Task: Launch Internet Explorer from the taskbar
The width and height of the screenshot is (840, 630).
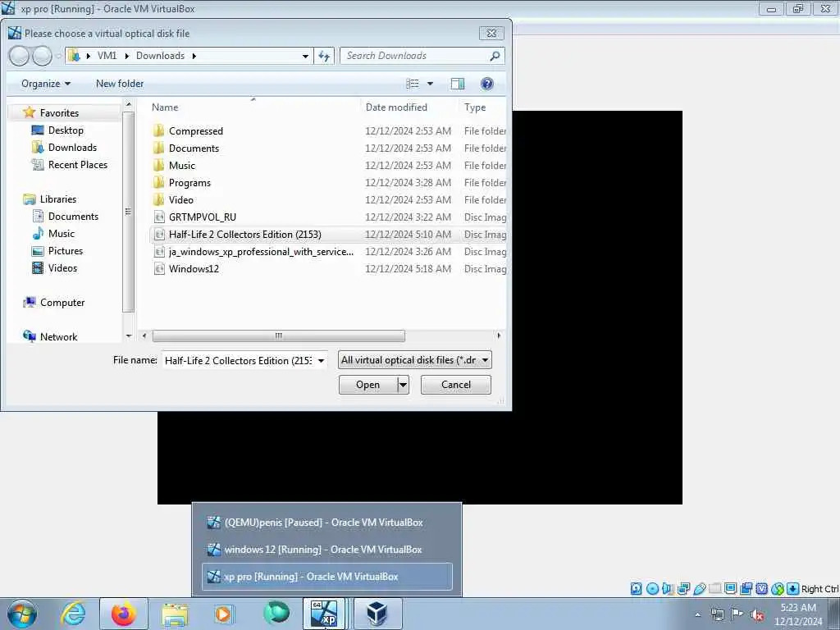Action: pyautogui.click(x=73, y=614)
